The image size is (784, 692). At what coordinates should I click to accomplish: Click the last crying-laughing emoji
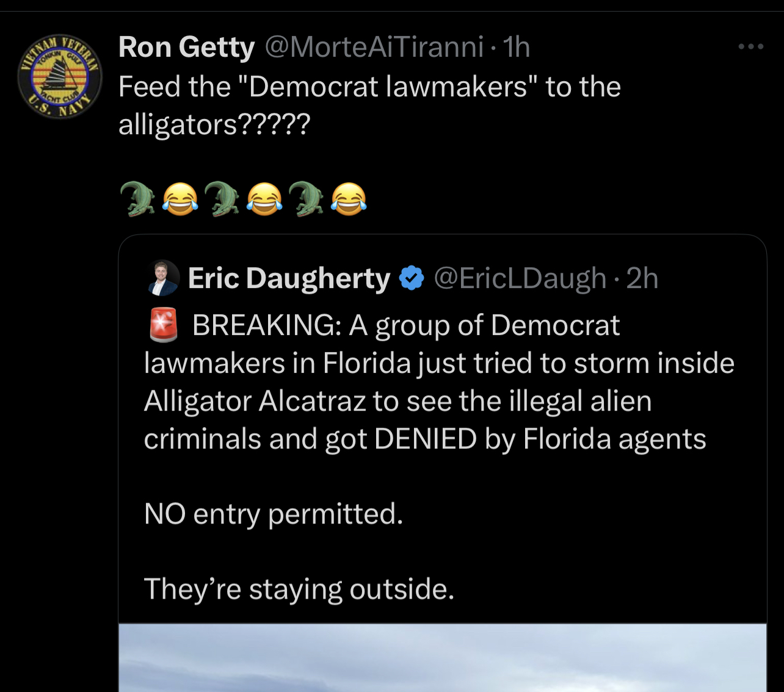pyautogui.click(x=349, y=199)
